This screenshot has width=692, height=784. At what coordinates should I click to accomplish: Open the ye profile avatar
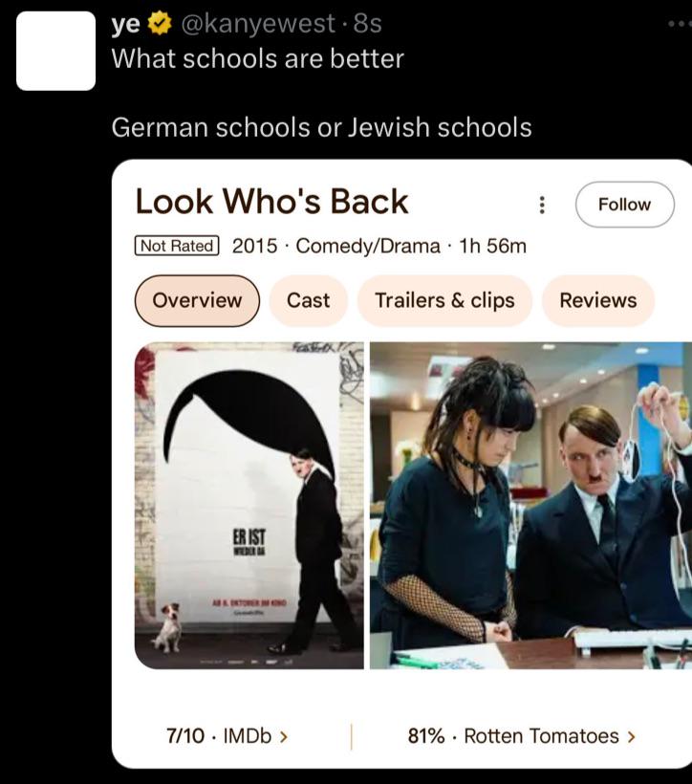[56, 51]
